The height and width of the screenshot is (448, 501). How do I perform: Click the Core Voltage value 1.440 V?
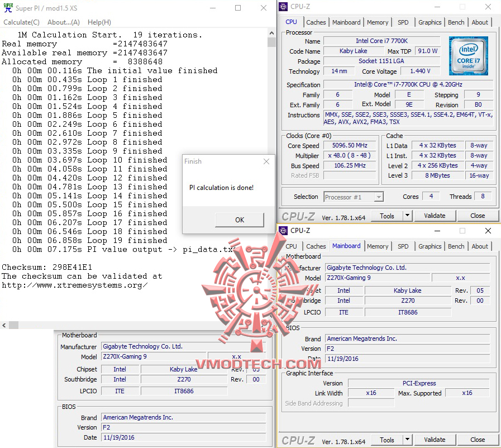click(420, 71)
